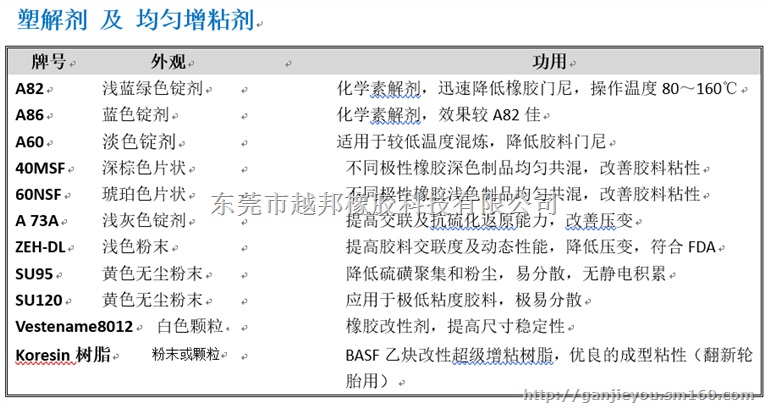
Task: Click the text 橡胶改性剂，提高尺寸稳定性
Action: (x=455, y=326)
